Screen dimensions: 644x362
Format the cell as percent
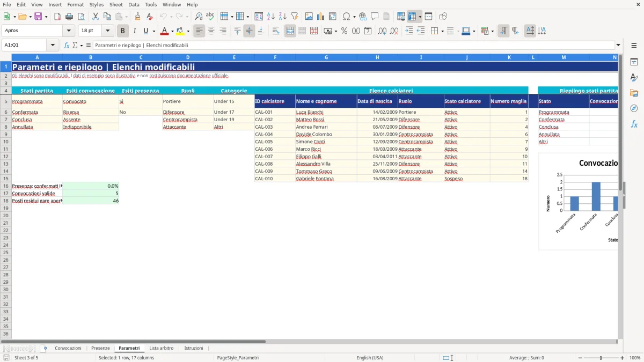click(x=345, y=31)
